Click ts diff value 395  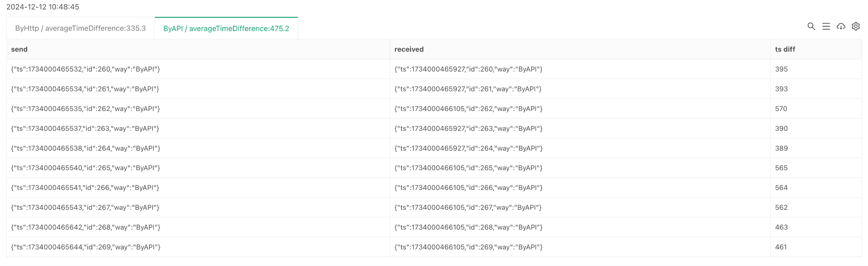tap(781, 69)
